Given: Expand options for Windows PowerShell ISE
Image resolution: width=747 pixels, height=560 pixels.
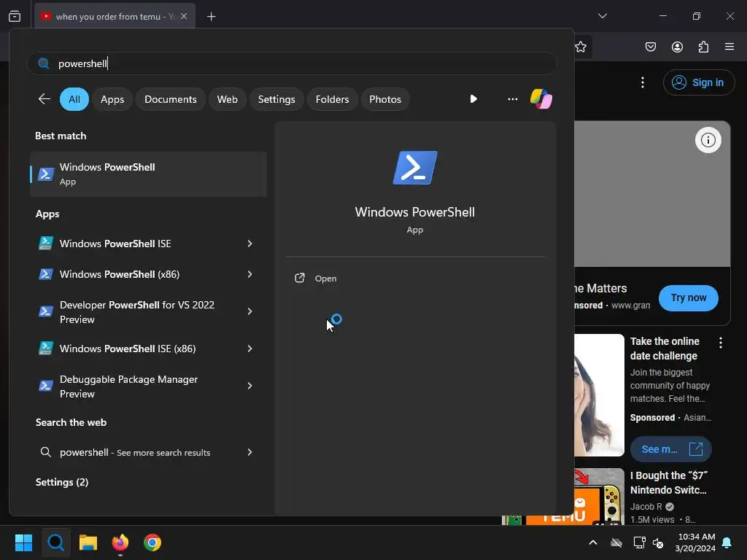Looking at the screenshot, I should pyautogui.click(x=249, y=244).
